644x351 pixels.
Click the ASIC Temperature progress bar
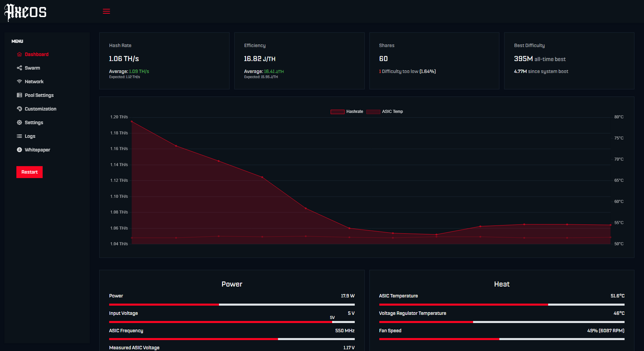coord(501,305)
